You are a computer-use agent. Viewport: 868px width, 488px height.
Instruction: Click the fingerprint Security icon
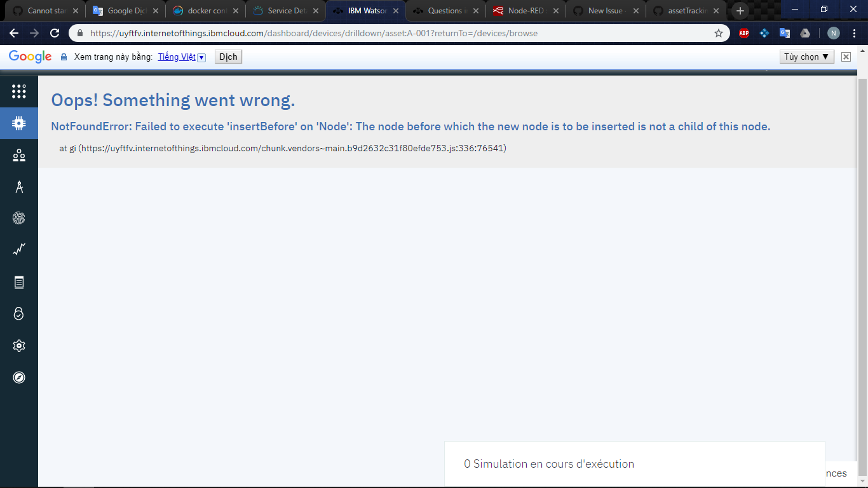pyautogui.click(x=19, y=218)
